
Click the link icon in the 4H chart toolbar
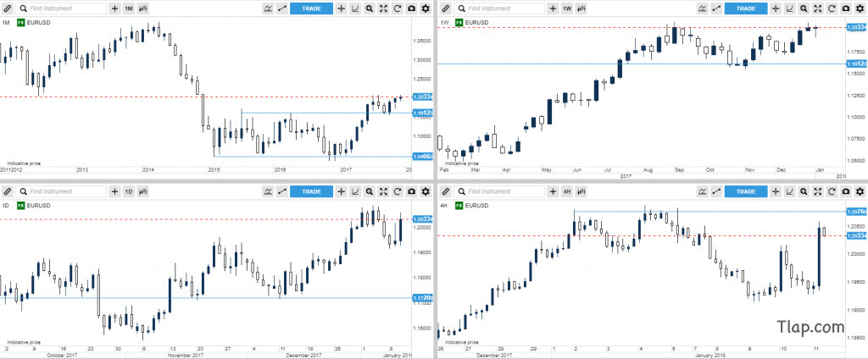(x=446, y=191)
